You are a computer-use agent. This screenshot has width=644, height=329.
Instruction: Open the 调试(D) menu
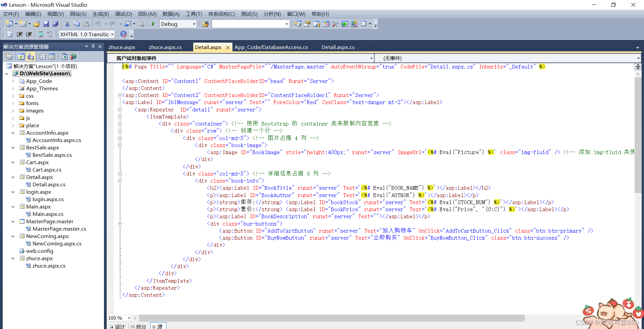click(123, 14)
